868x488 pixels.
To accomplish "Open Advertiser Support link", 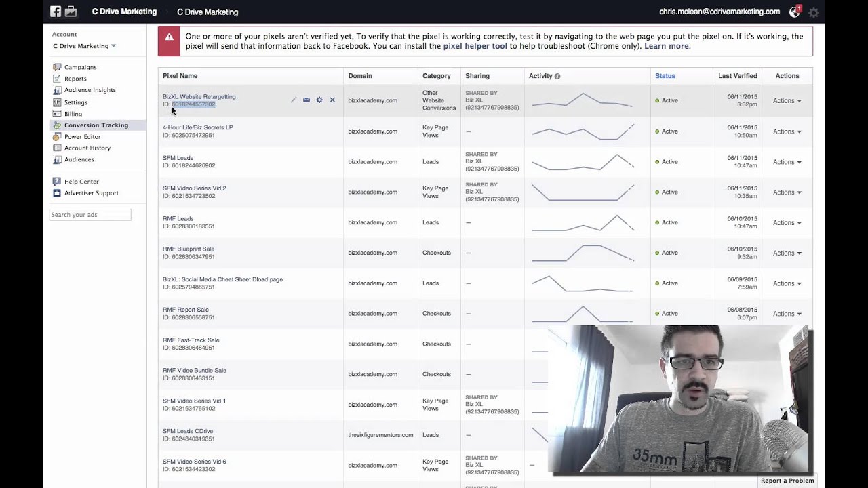I will tap(92, 193).
